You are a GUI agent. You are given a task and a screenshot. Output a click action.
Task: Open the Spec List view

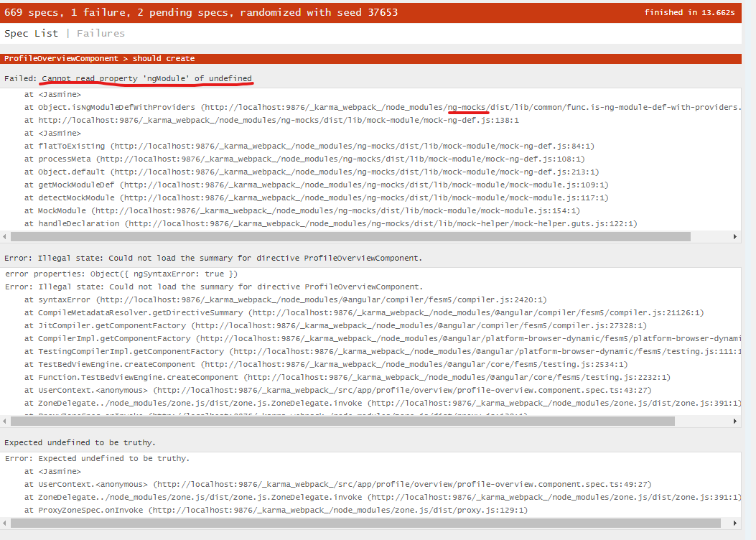coord(31,33)
